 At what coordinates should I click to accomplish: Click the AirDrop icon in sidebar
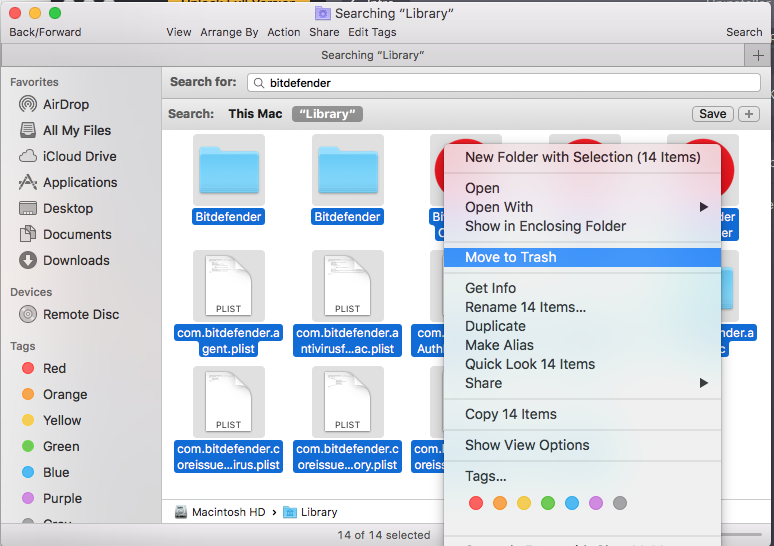28,104
